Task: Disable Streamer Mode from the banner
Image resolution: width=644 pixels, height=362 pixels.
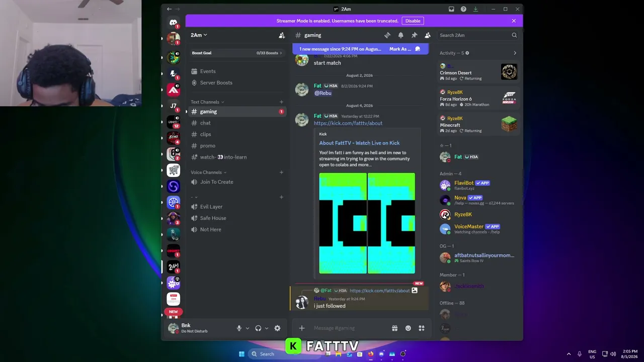Action: pyautogui.click(x=413, y=21)
